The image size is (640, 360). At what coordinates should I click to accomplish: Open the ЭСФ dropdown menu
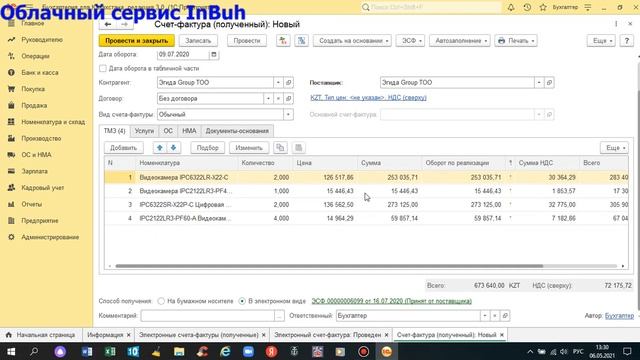410,41
